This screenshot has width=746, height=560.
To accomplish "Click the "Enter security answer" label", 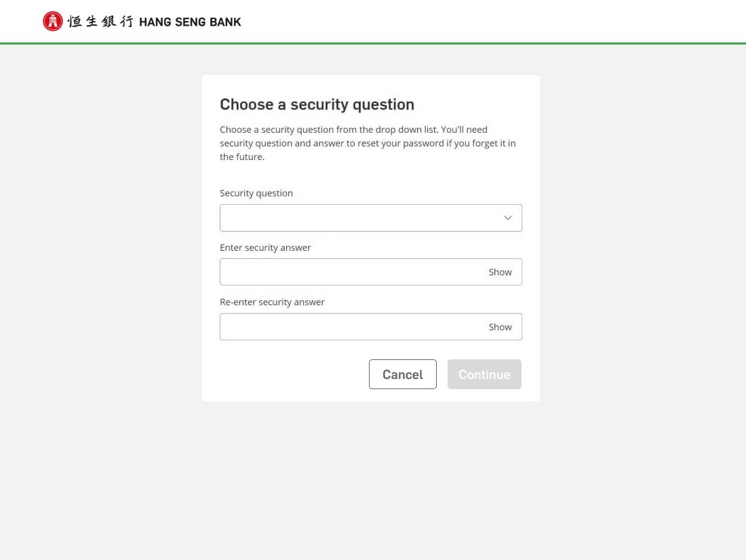I will pyautogui.click(x=265, y=247).
